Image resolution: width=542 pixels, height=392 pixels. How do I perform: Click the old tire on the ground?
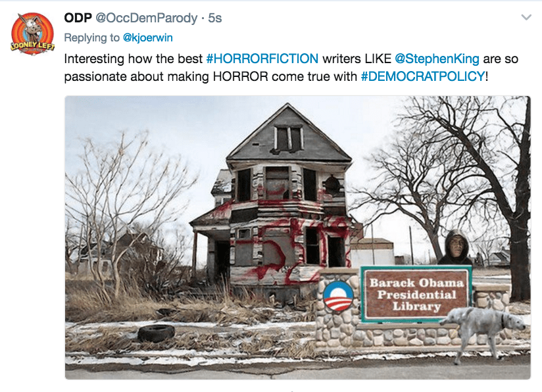pos(157,333)
